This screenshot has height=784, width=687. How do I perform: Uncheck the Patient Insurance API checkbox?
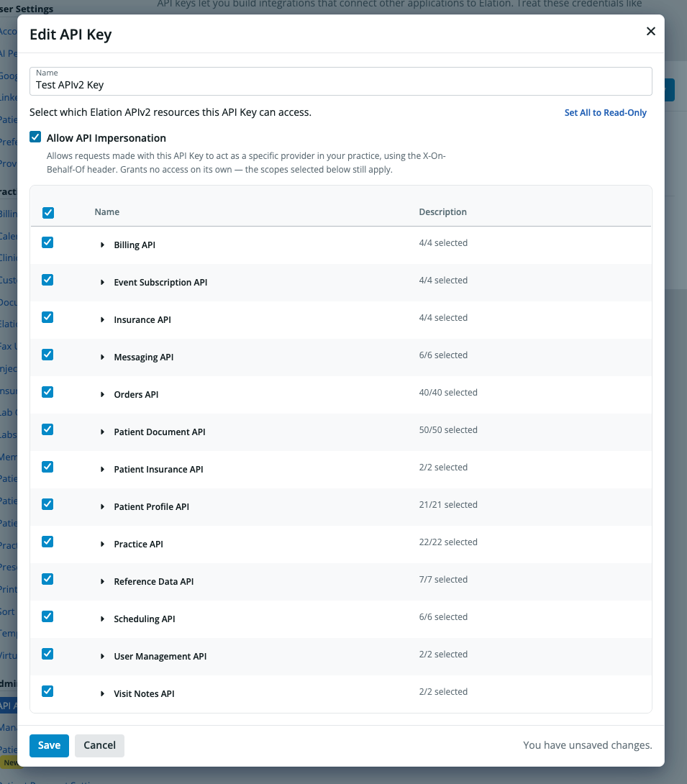(x=47, y=467)
